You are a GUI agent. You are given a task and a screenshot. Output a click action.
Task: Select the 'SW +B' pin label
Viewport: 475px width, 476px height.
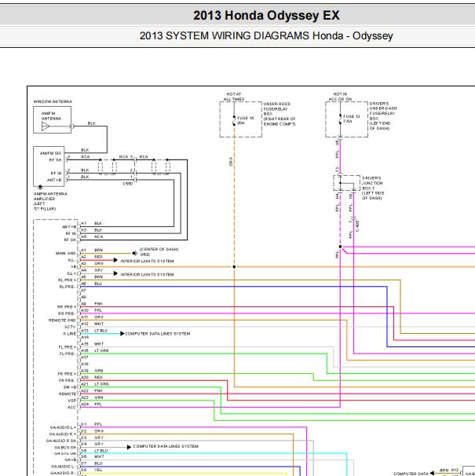[70, 387]
